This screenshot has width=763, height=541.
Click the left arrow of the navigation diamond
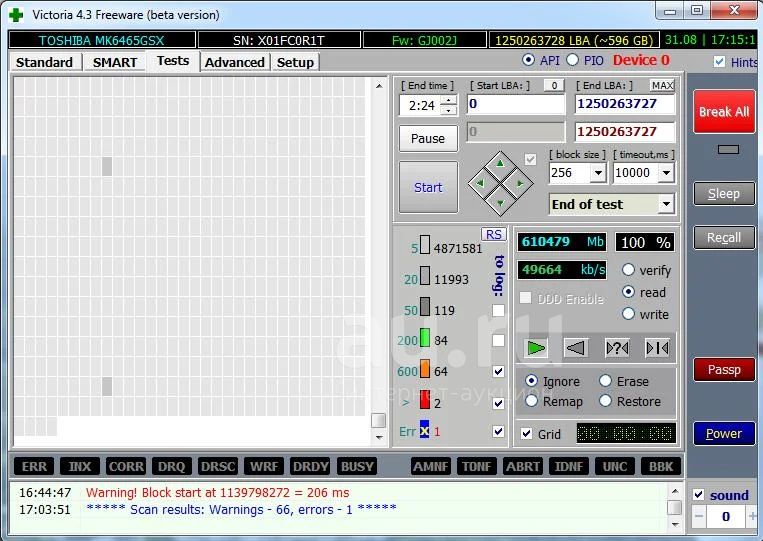(481, 183)
